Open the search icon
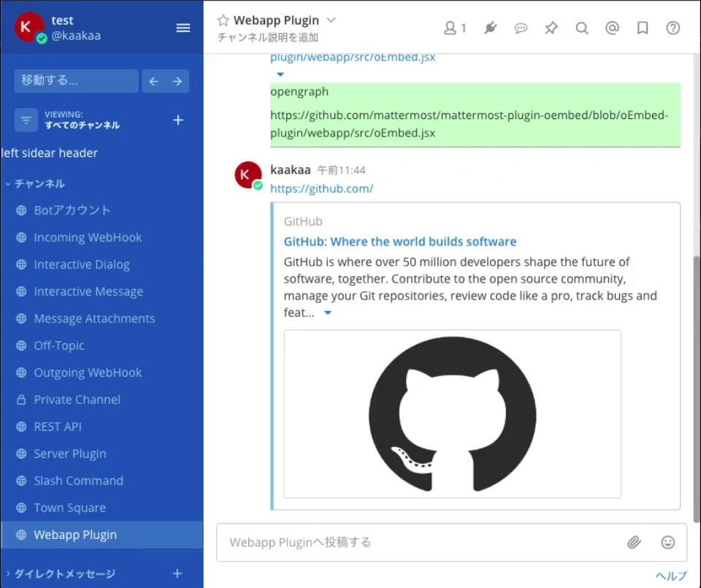The width and height of the screenshot is (701, 588). coord(582,28)
